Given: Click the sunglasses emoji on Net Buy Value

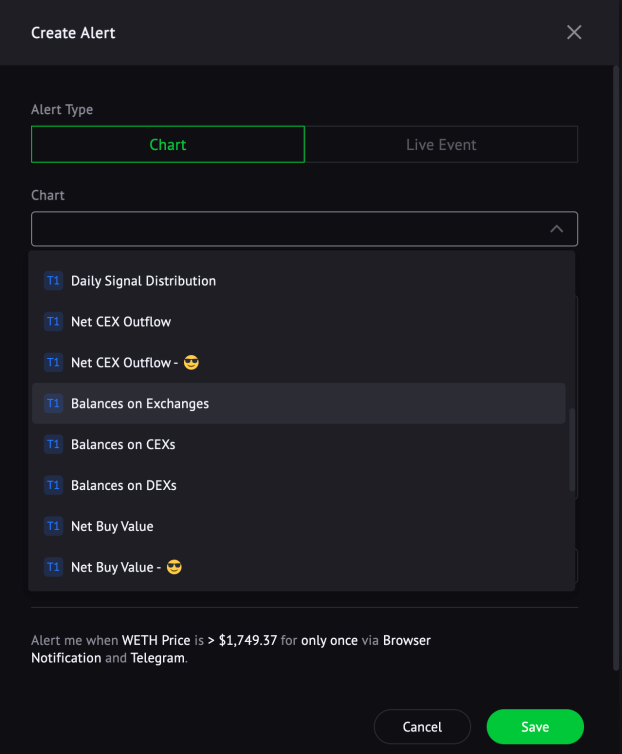Looking at the screenshot, I should click(174, 567).
